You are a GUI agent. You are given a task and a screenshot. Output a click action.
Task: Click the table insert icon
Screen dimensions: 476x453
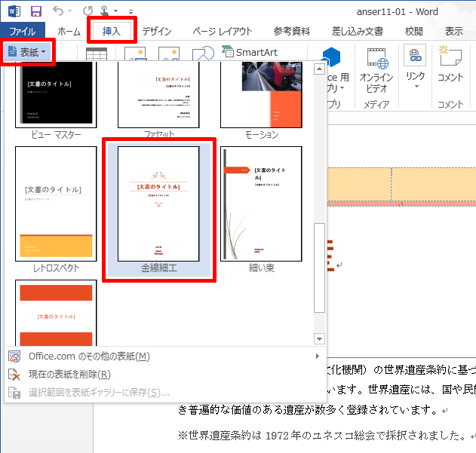pyautogui.click(x=97, y=54)
